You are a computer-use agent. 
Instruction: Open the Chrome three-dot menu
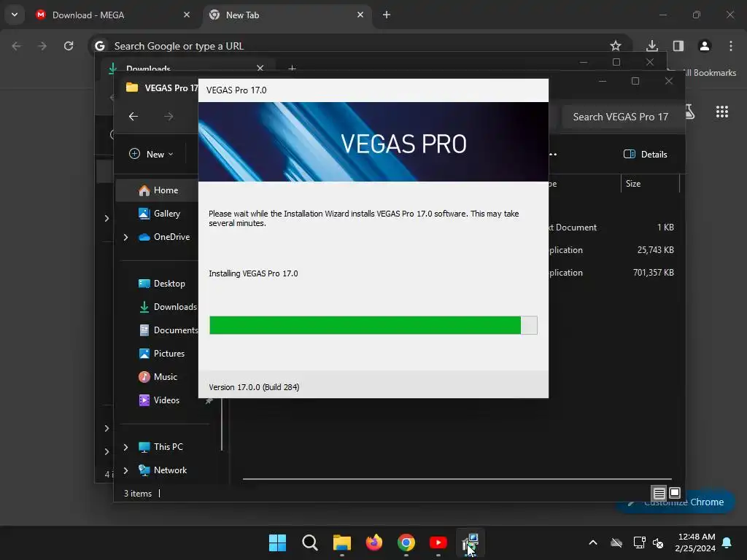[x=731, y=46]
